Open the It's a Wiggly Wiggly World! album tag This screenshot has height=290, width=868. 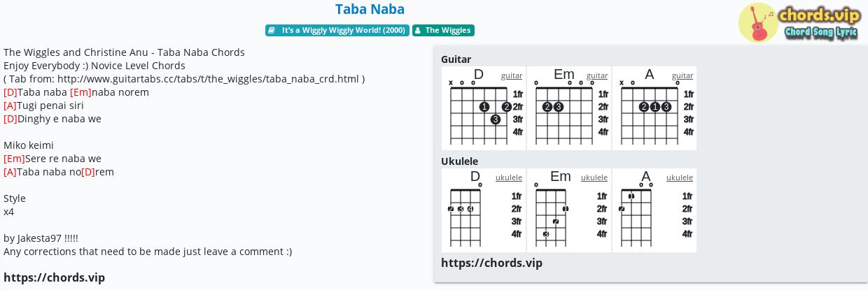(343, 31)
